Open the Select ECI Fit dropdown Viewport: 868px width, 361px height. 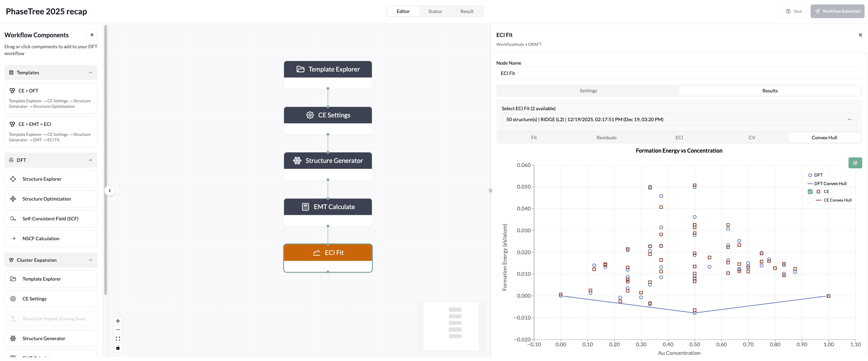point(679,119)
